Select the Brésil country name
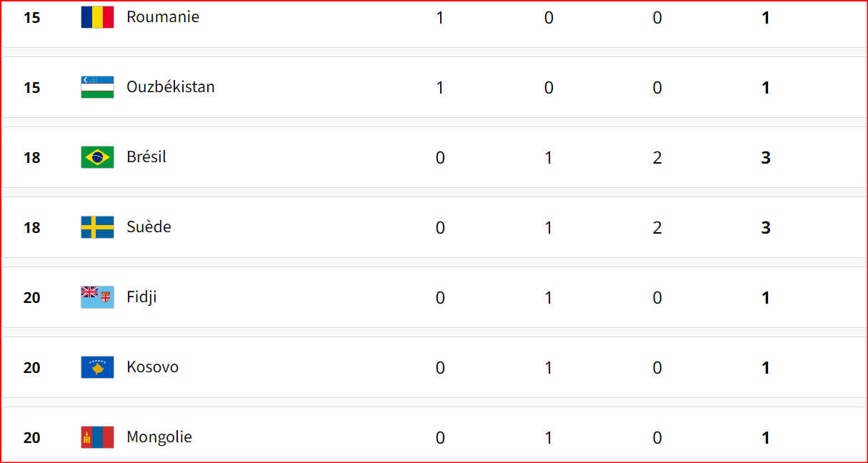868x463 pixels. [x=146, y=157]
